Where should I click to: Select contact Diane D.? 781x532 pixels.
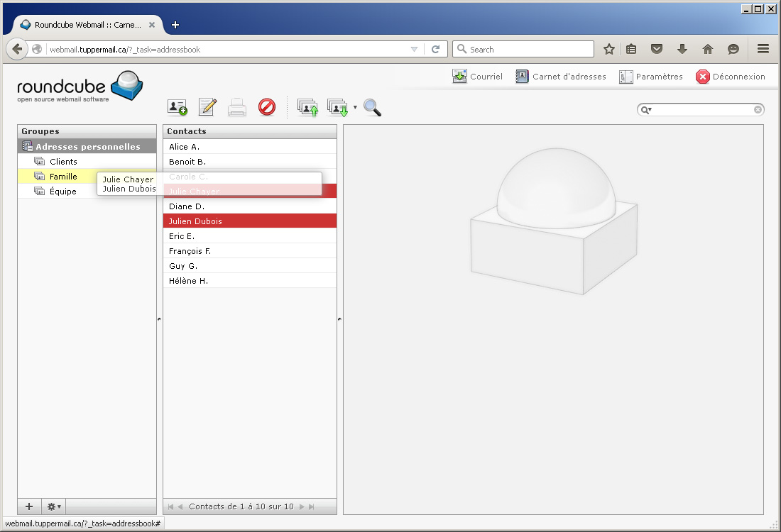187,206
